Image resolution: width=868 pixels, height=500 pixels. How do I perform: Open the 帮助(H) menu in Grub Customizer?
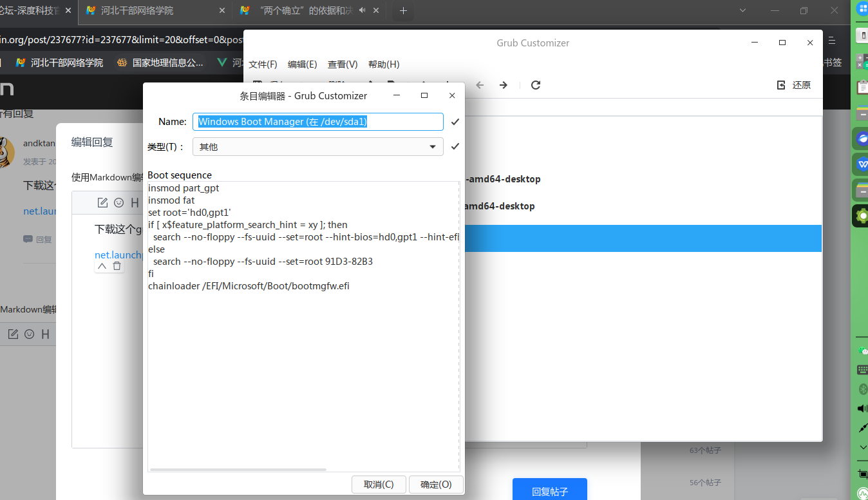[x=384, y=64]
